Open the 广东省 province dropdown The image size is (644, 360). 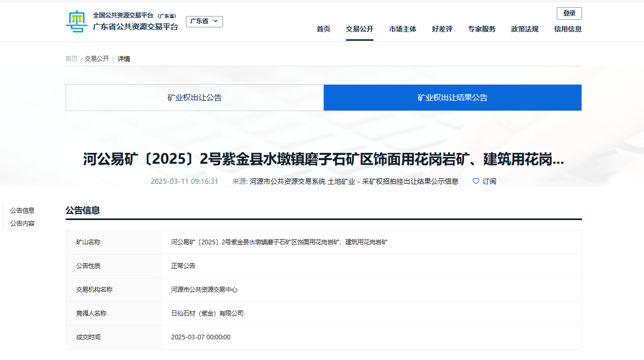tap(204, 21)
